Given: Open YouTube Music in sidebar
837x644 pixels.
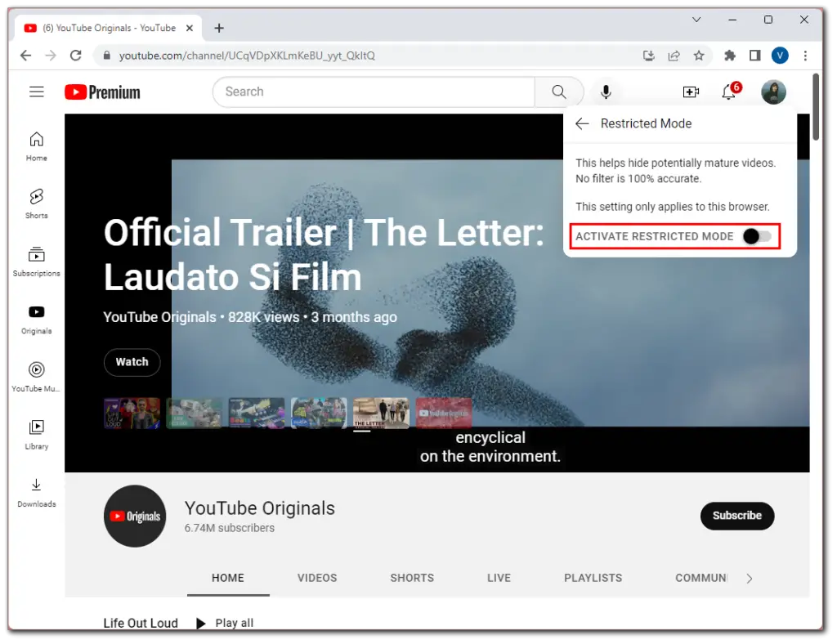Looking at the screenshot, I should (36, 377).
